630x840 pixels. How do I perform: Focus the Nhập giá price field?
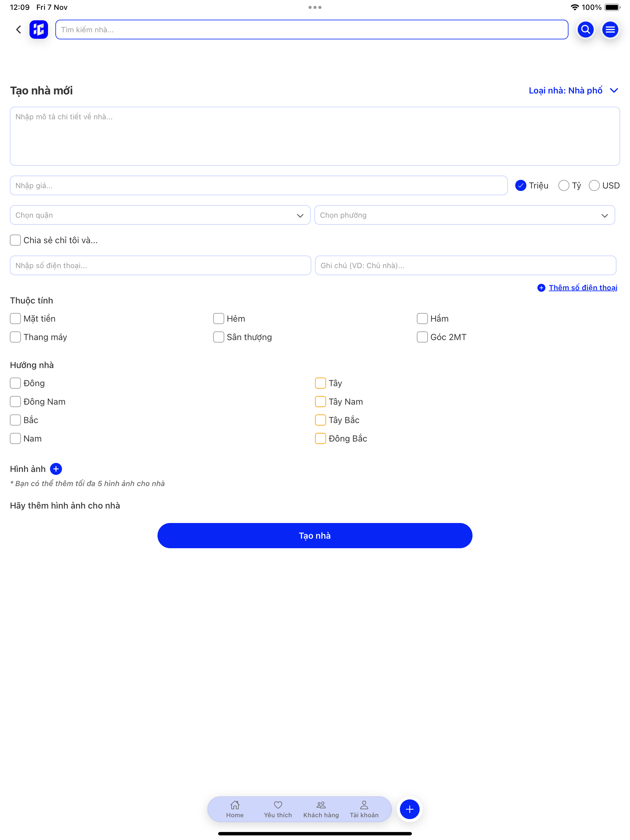(259, 185)
